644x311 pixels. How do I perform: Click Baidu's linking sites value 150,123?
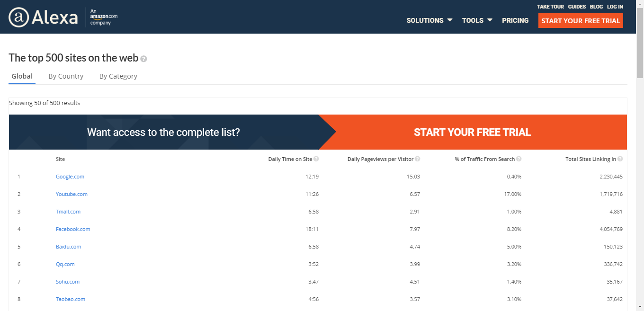pos(612,247)
